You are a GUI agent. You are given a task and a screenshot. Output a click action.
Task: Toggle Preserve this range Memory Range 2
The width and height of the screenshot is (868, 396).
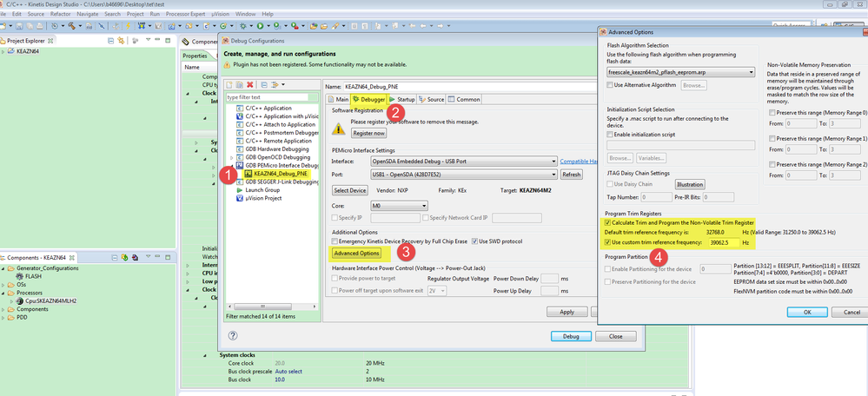pos(772,164)
